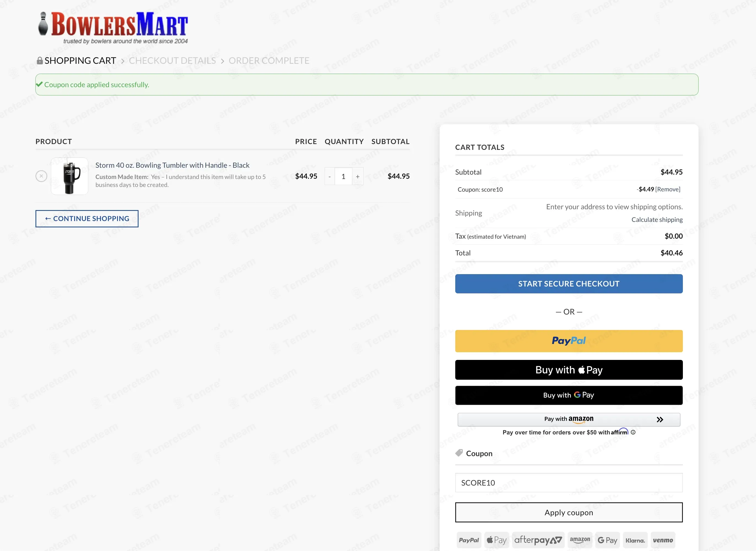Increase quantity with the plus button
The width and height of the screenshot is (756, 551).
click(358, 177)
